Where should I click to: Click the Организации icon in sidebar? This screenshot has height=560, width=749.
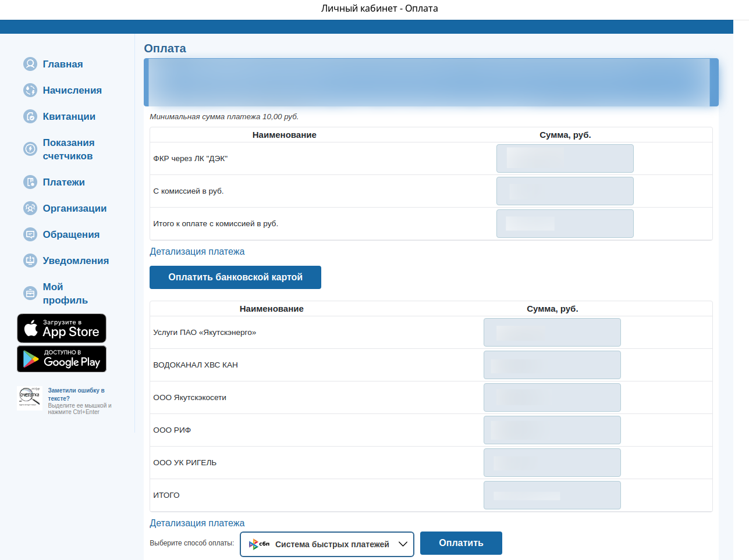(x=30, y=208)
